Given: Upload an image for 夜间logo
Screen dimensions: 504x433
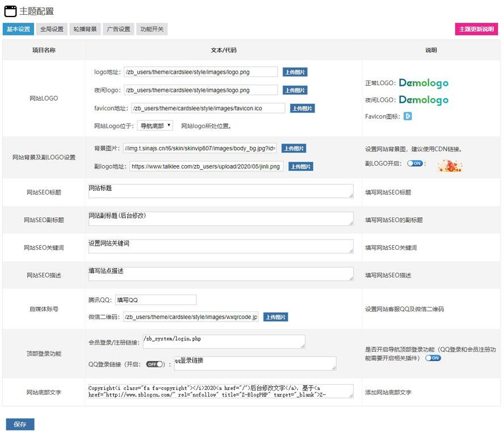Looking at the screenshot, I should click(x=295, y=90).
